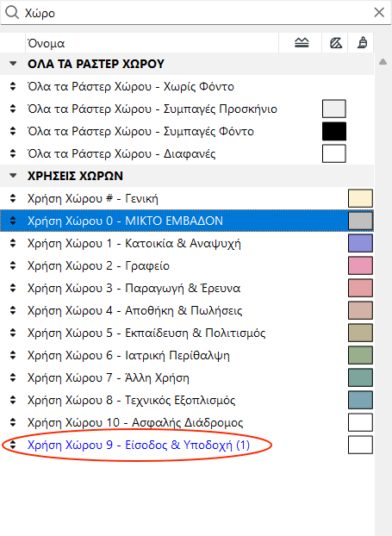Select Χρήση Χώρου 5 - Εκπαίδευση & Πολιτισμός
This screenshot has width=392, height=536.
point(187,333)
